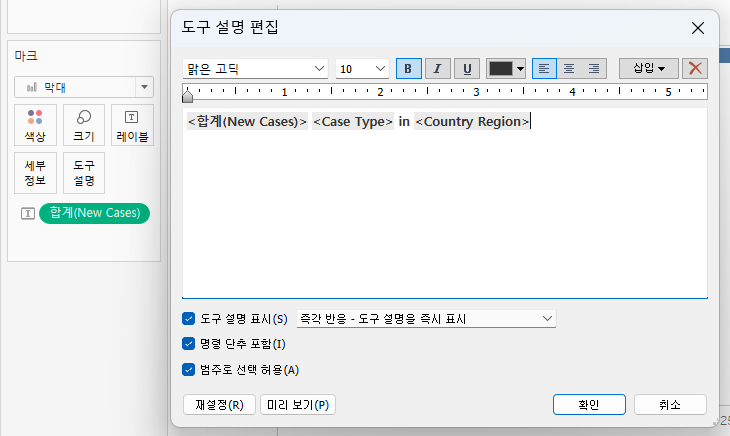
Task: Open the 크기 size mark card
Action: tap(84, 125)
